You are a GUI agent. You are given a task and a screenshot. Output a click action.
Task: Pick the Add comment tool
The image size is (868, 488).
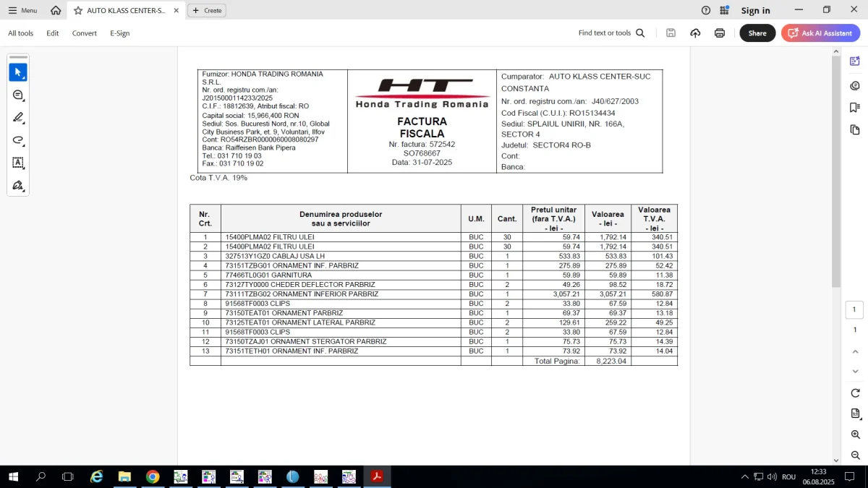[18, 95]
